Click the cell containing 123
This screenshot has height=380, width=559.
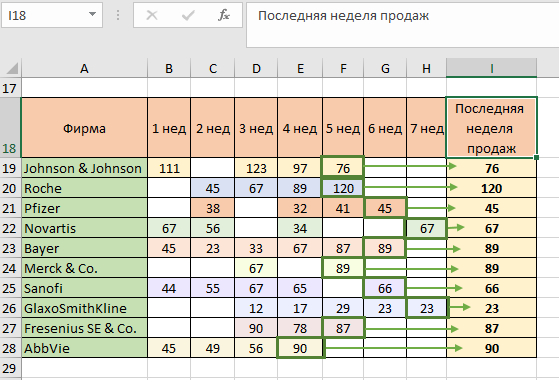pos(256,168)
